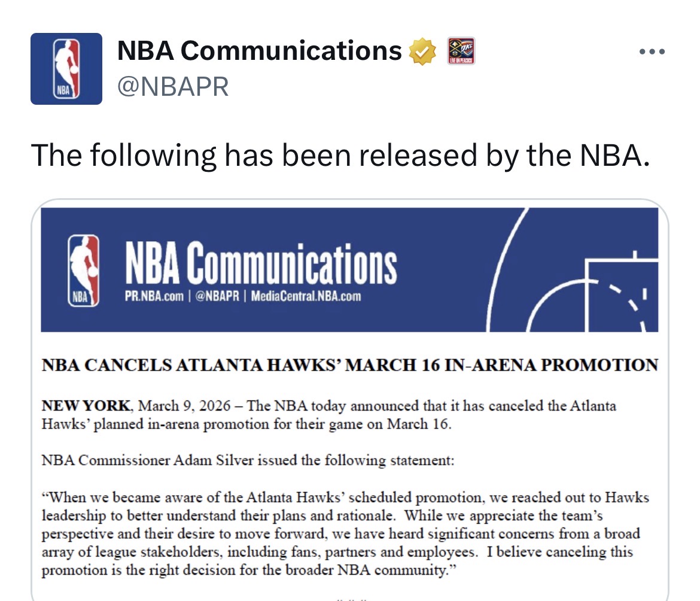
Task: Open the NBA Communications profile avatar
Action: point(66,69)
